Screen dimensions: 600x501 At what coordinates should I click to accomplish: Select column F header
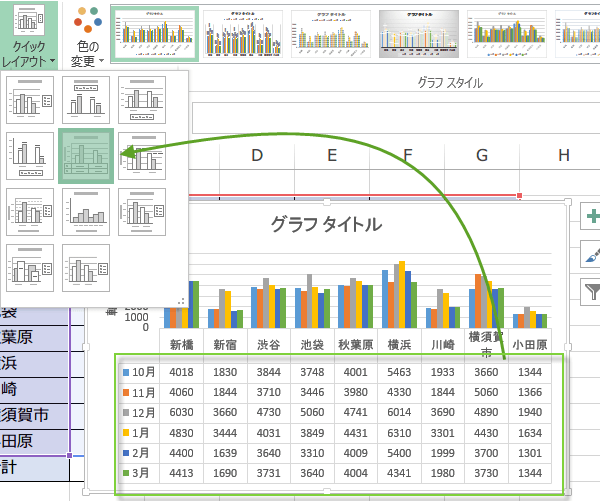tap(407, 155)
